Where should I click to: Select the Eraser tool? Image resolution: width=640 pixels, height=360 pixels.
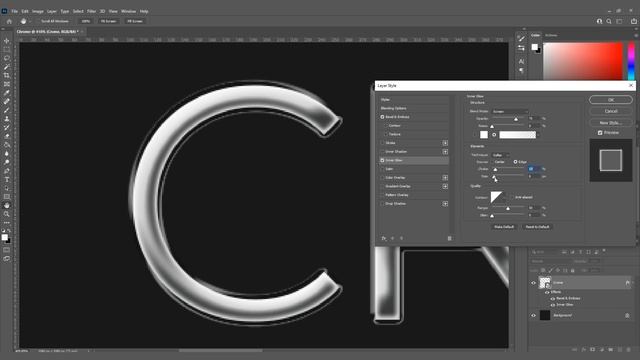point(7,136)
